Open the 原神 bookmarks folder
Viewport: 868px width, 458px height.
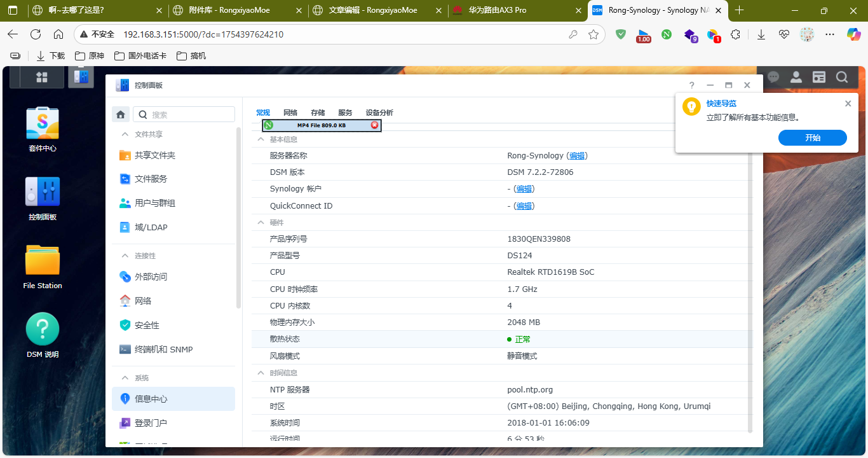90,56
